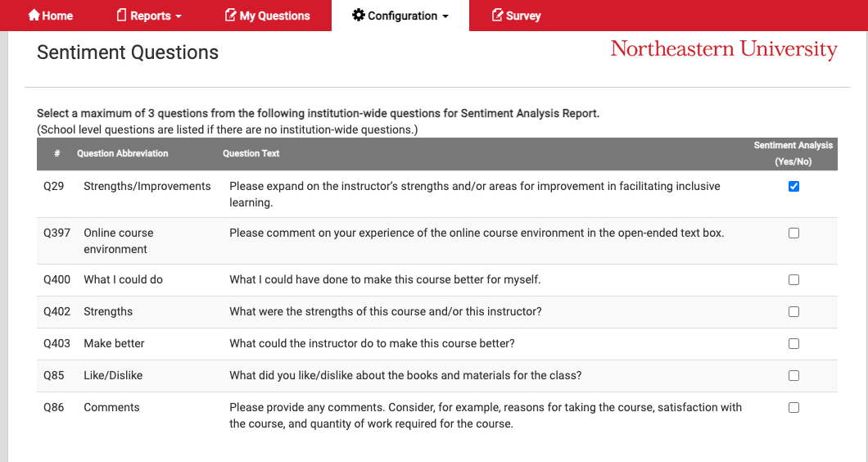
Task: Check the Q86 Comments checkbox
Action: click(793, 408)
